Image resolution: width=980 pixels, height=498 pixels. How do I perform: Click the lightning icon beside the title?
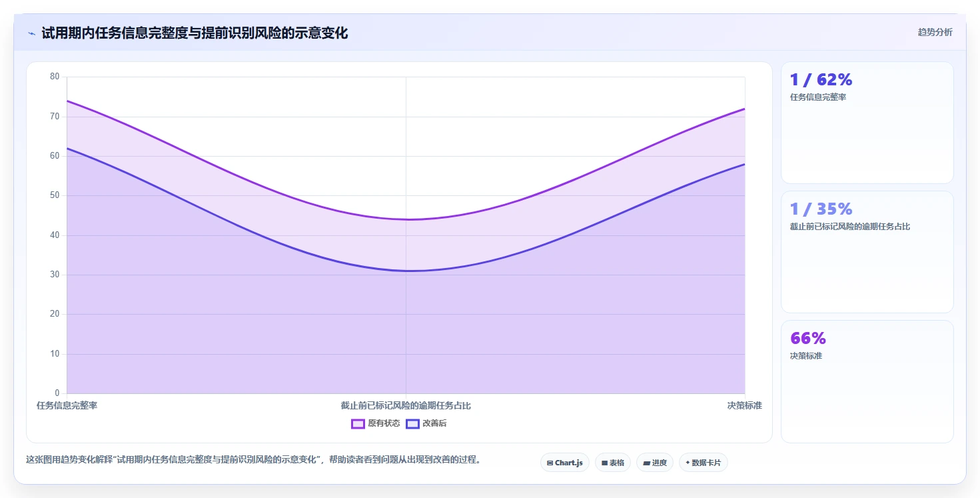31,33
